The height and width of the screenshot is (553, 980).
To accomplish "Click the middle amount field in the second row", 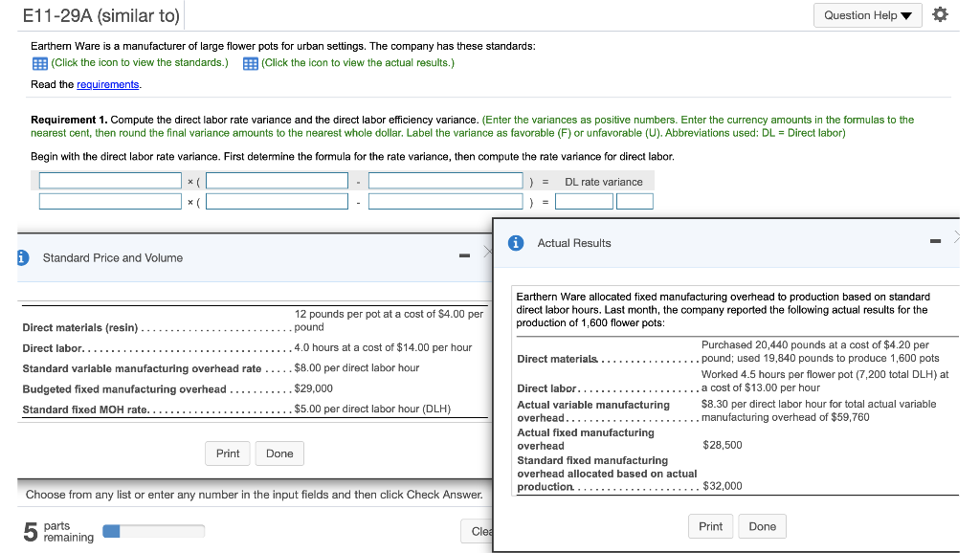I will tap(277, 201).
